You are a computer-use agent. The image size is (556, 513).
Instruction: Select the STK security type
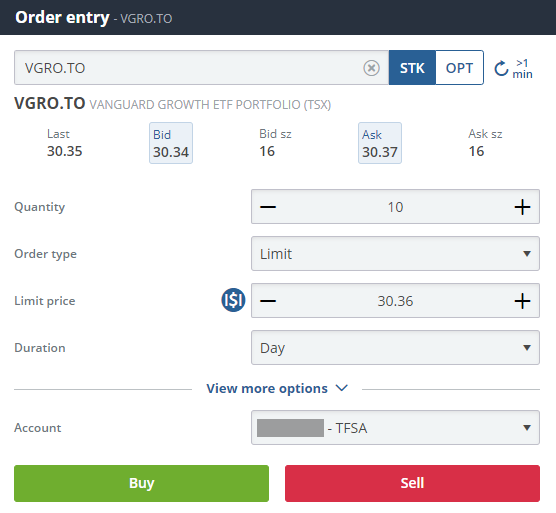(412, 68)
